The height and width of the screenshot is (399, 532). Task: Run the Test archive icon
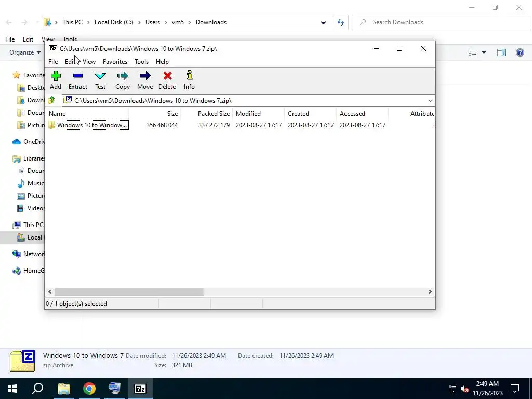[x=100, y=81]
